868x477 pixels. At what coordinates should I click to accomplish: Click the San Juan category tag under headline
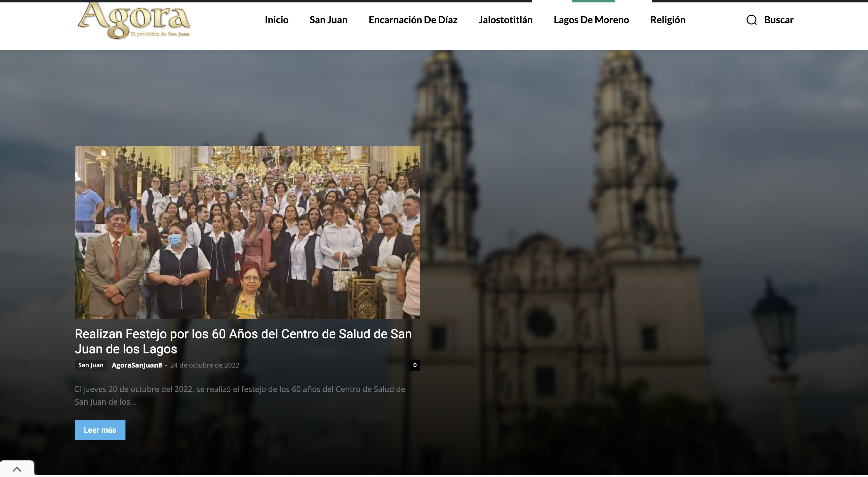pos(91,365)
